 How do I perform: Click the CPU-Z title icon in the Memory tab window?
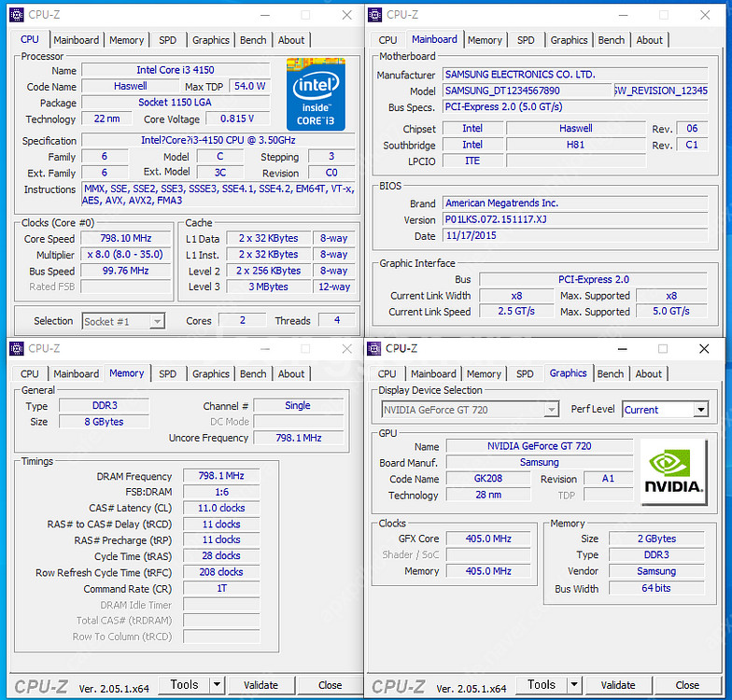point(17,349)
